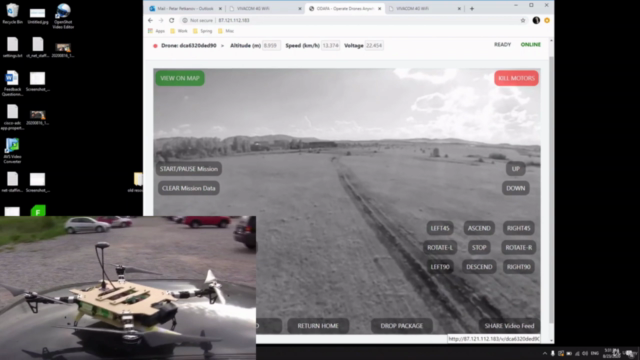
Task: Click the page vertical scrollbar
Action: tap(551, 190)
